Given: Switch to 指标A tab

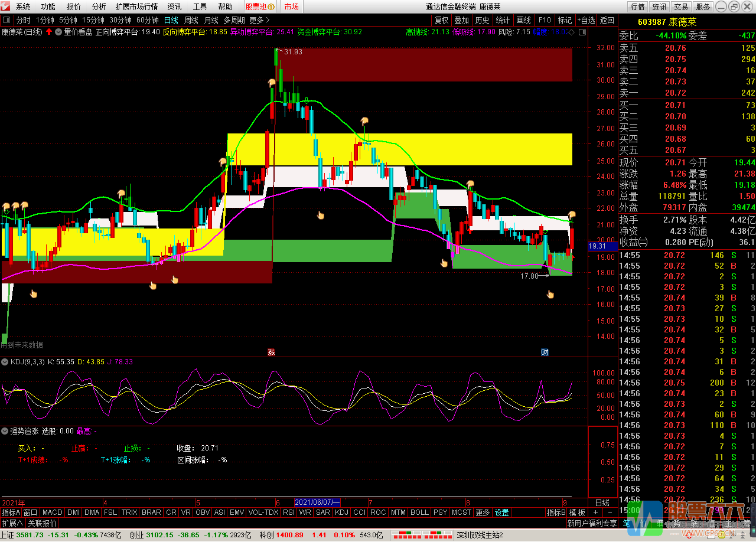Looking at the screenshot, I should click(x=11, y=512).
